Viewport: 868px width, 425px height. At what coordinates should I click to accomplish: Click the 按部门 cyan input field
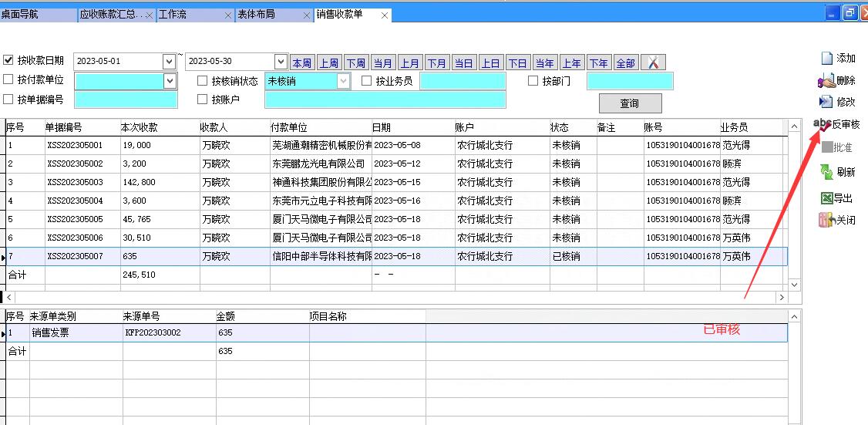pyautogui.click(x=630, y=81)
